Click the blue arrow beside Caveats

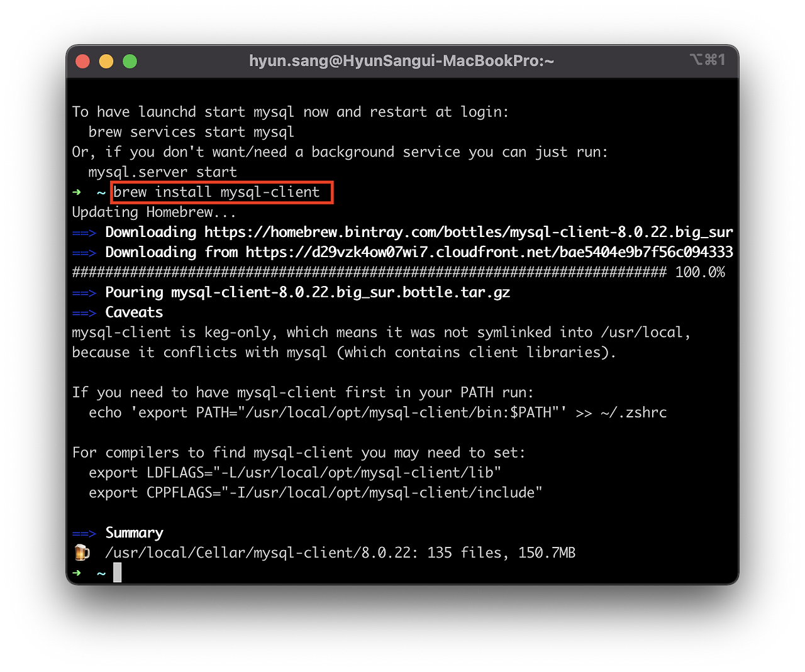[84, 313]
